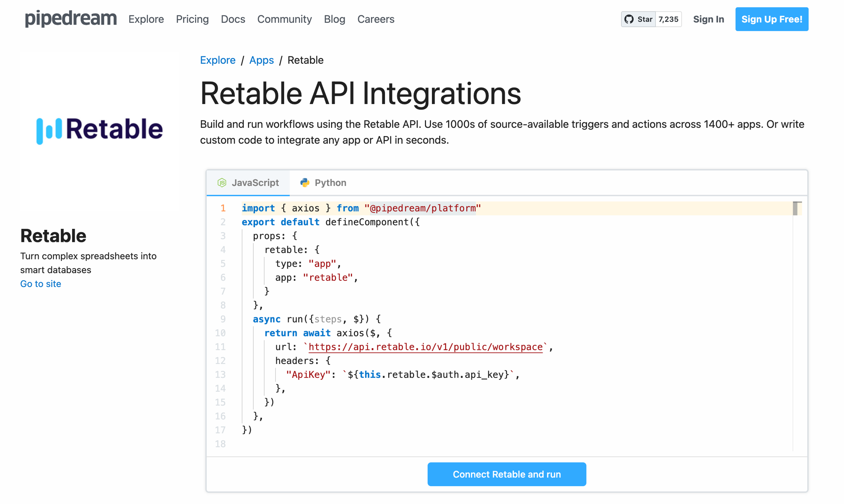Click the pipedream logo

point(70,19)
